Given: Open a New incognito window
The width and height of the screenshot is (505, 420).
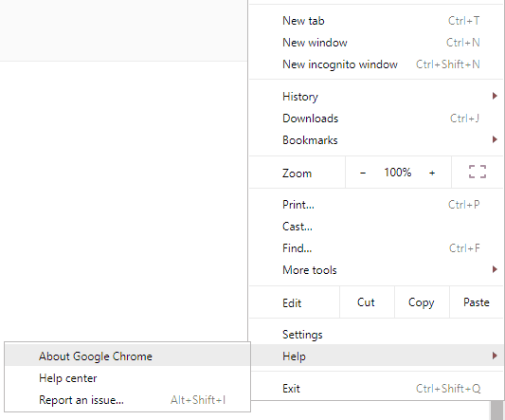Looking at the screenshot, I should click(376, 64).
